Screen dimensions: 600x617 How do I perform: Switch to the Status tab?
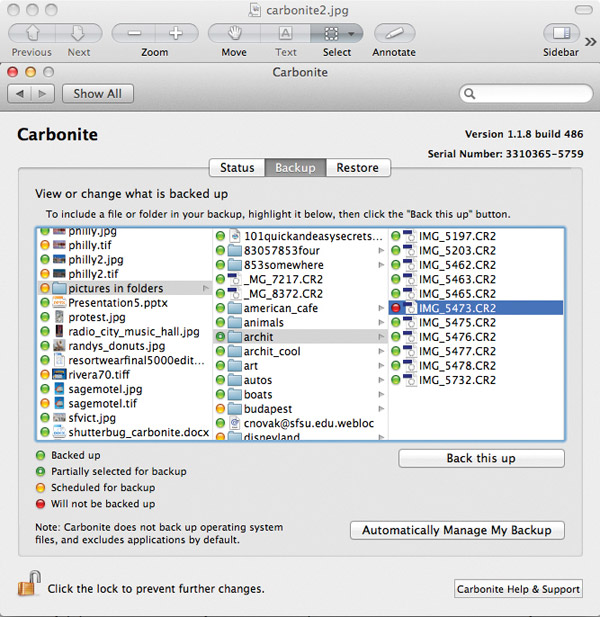click(237, 168)
